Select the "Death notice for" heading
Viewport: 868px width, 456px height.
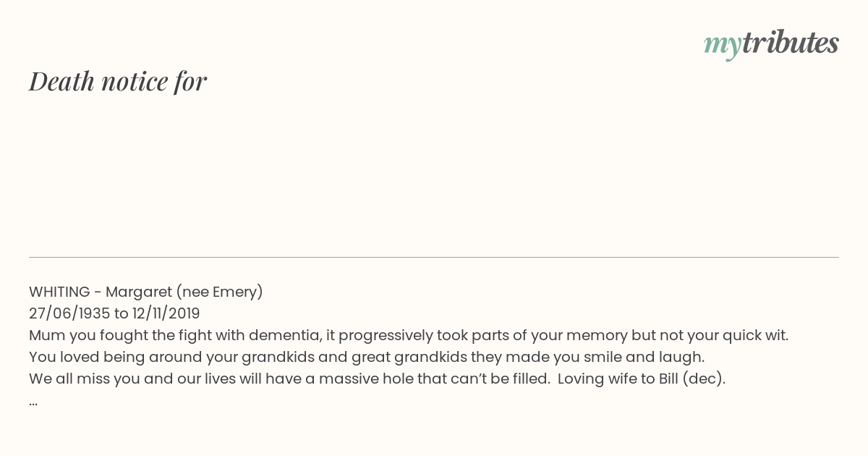point(118,81)
